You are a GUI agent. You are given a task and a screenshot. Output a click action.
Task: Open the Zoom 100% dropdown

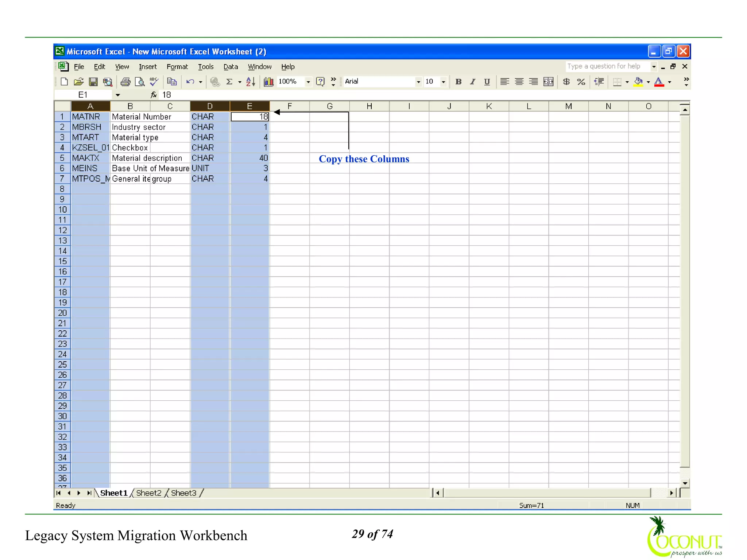pyautogui.click(x=308, y=82)
